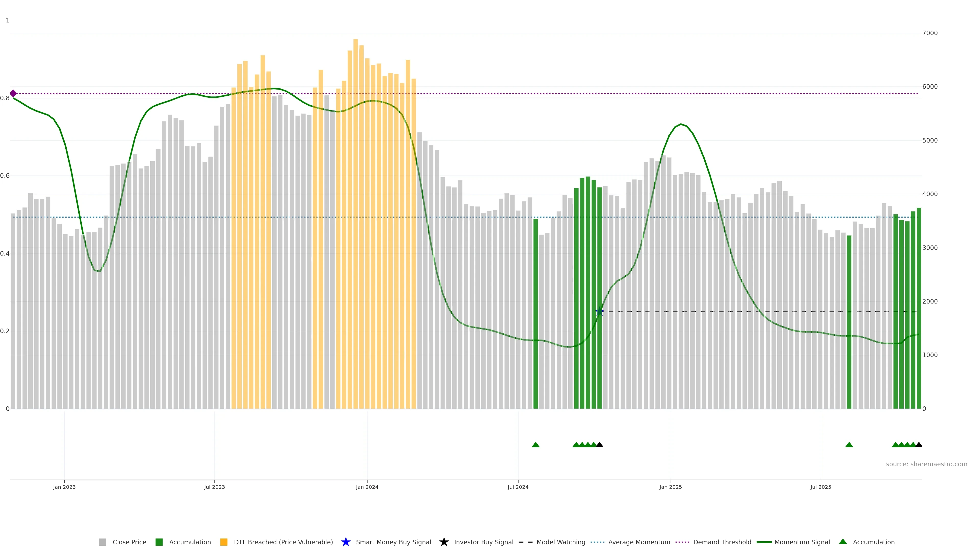Click the black Investor Buy Signal star icon
This screenshot has height=551, width=980.
pos(444,542)
